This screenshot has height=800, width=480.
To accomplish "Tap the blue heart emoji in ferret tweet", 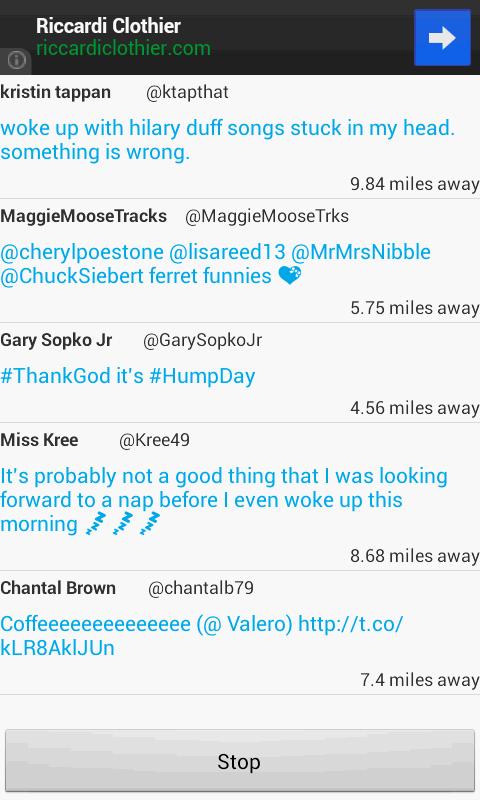I will coord(290,276).
